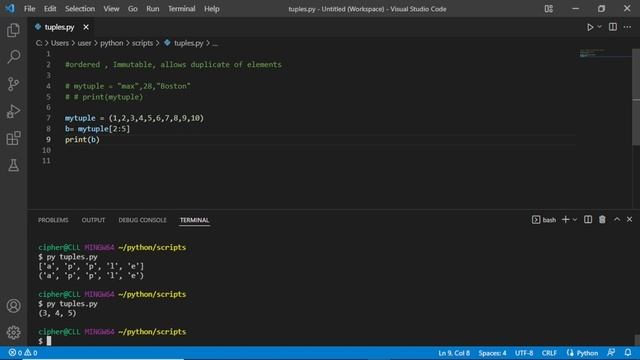Open the Manage gear settings icon
Viewport: 640px width, 360px height.
click(13, 332)
